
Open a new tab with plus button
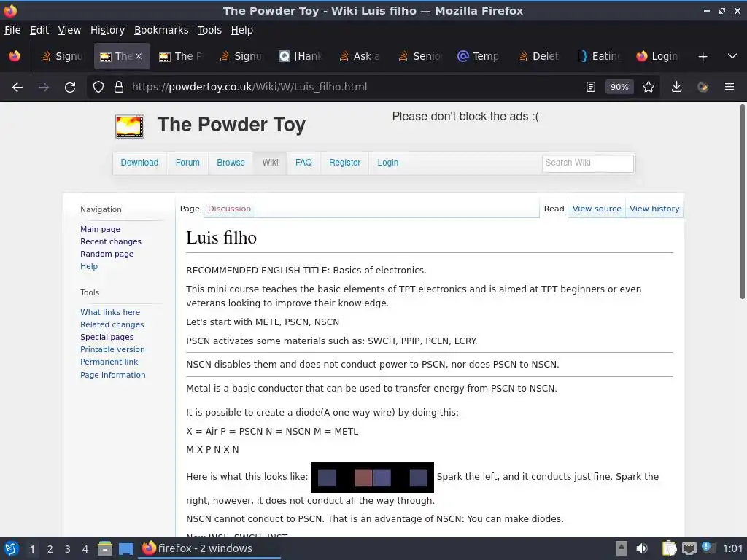pyautogui.click(x=703, y=57)
